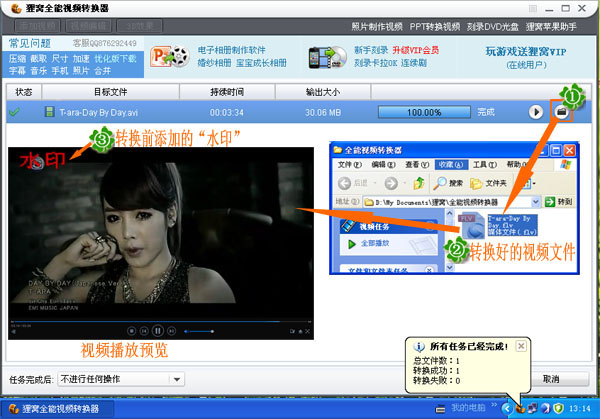
Task: Pause the video preview playback
Action: 157,330
